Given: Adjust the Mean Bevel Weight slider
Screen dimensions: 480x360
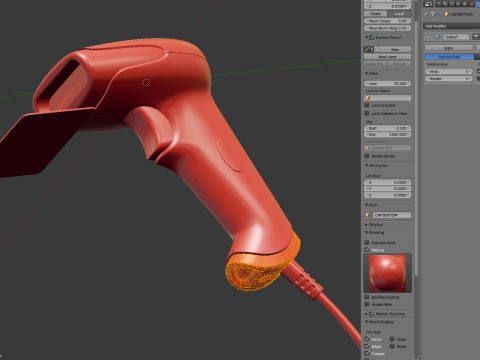Looking at the screenshot, I should coord(388,28).
